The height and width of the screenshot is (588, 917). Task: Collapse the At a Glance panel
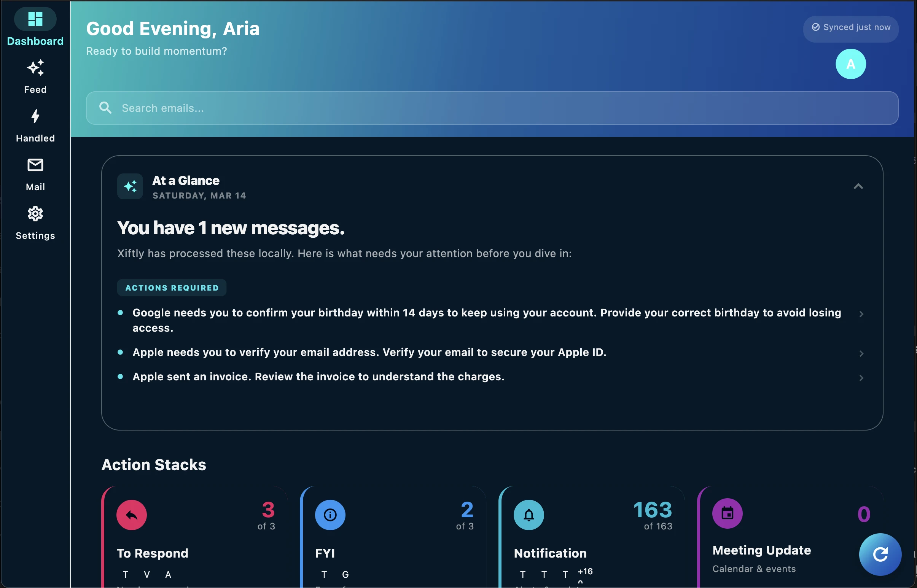[x=858, y=186]
